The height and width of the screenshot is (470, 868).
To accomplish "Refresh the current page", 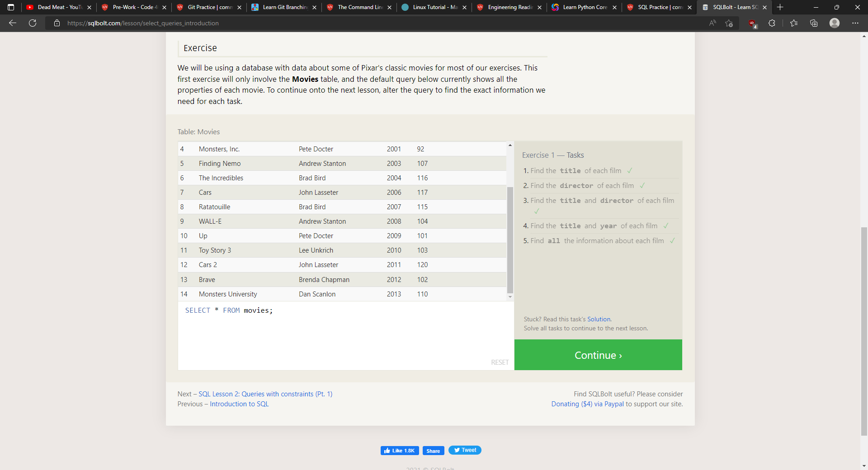I will 33,23.
